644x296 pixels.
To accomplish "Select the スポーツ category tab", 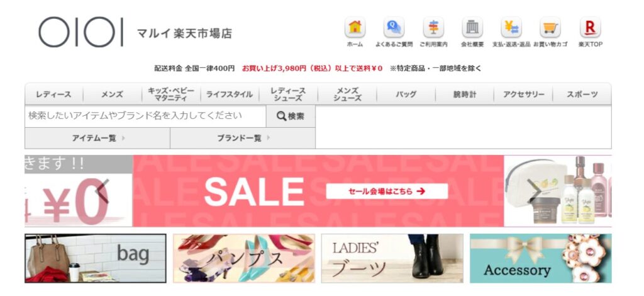I will tap(582, 94).
